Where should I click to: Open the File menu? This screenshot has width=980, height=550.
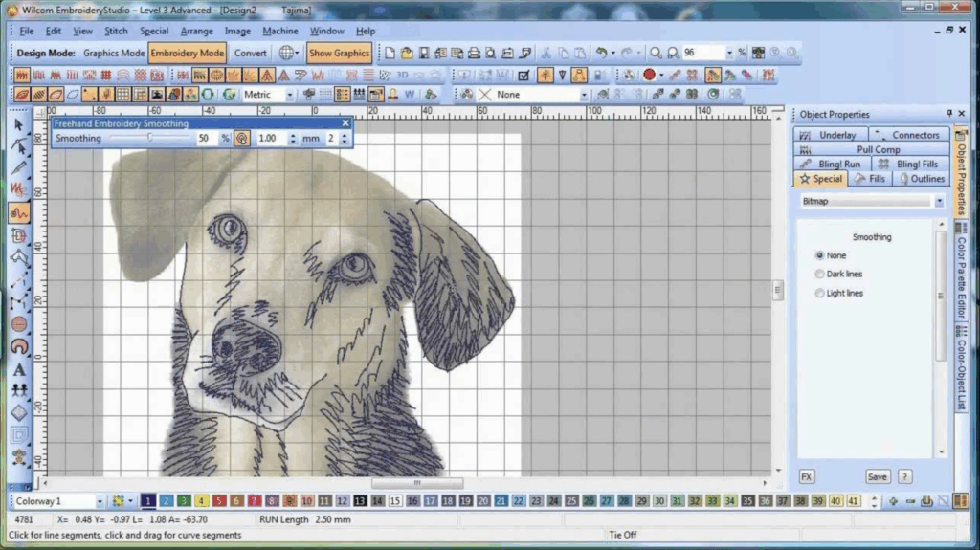(x=26, y=31)
